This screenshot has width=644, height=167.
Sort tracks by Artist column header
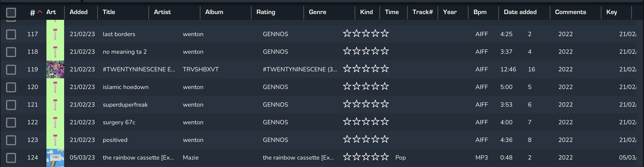[x=162, y=12]
